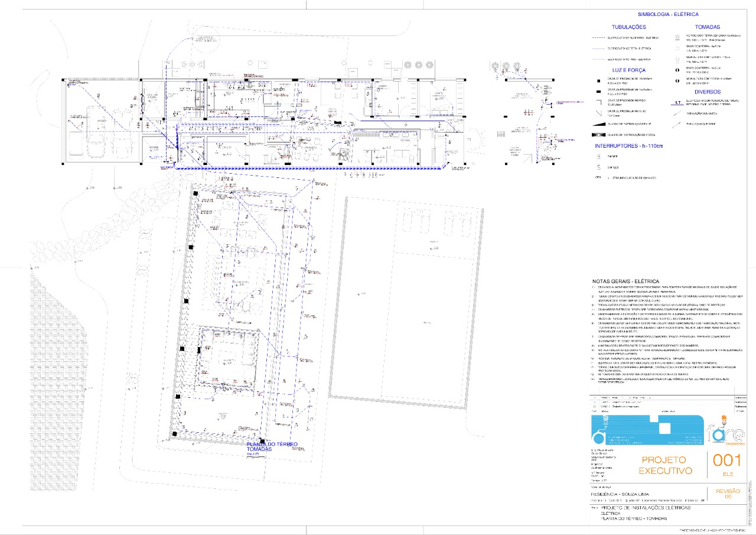Click the floor socket with ground symbol
Image resolution: width=756 pixels, height=535 pixels.
677,37
